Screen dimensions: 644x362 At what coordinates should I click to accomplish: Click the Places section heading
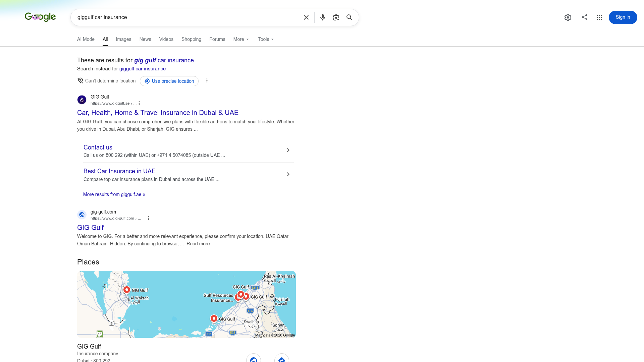[88, 262]
